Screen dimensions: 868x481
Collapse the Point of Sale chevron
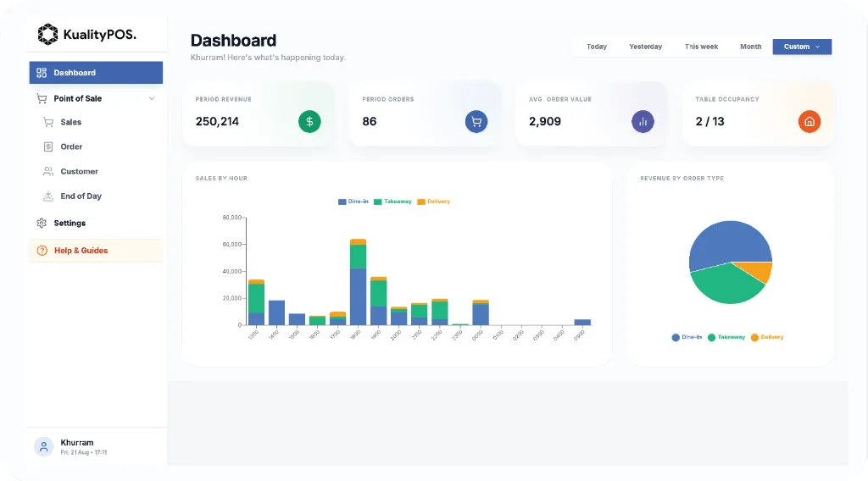[152, 98]
